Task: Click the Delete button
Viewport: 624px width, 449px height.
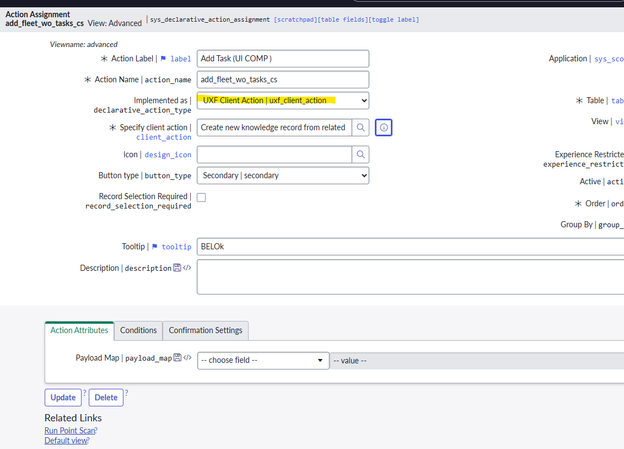Action: coord(106,398)
